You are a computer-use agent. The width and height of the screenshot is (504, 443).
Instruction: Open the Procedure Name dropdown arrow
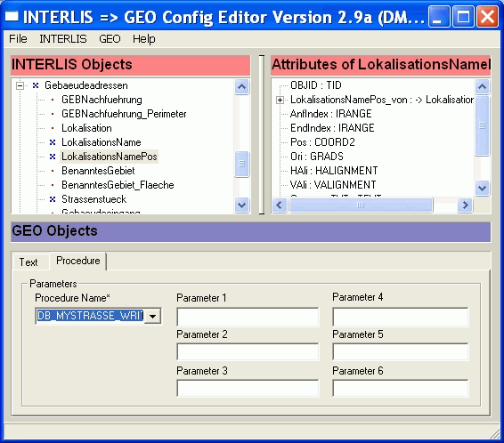[x=153, y=316]
